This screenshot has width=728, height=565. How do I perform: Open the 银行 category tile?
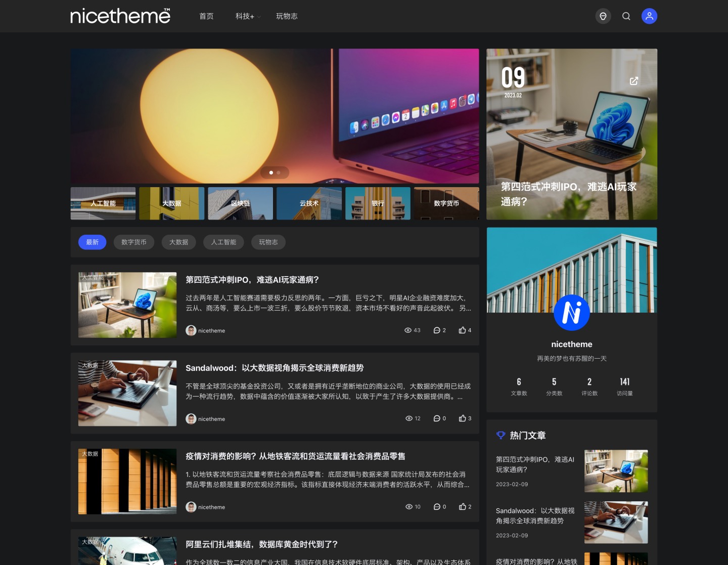pyautogui.click(x=378, y=203)
